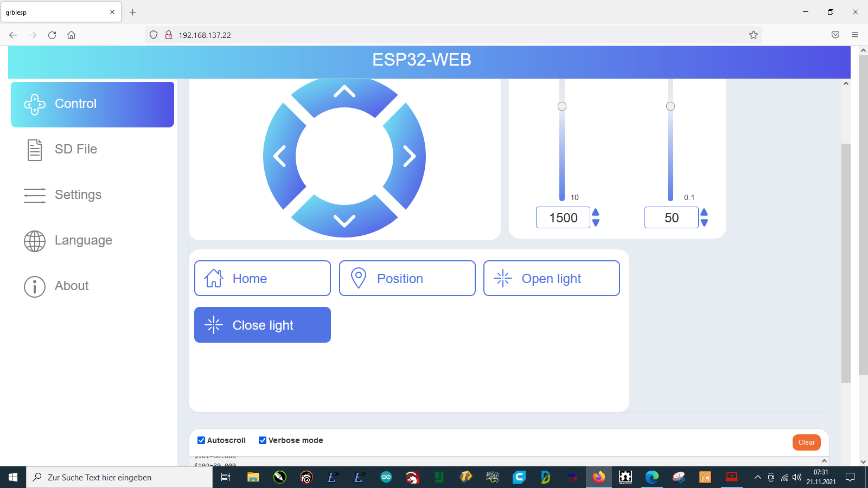Toggle the Autoscroll checkbox

coord(201,440)
